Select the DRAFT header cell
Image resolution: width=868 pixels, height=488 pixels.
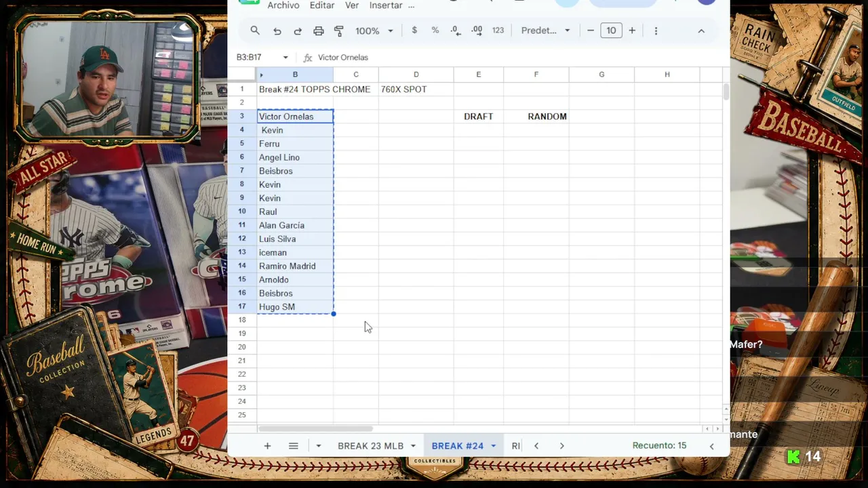pos(479,117)
